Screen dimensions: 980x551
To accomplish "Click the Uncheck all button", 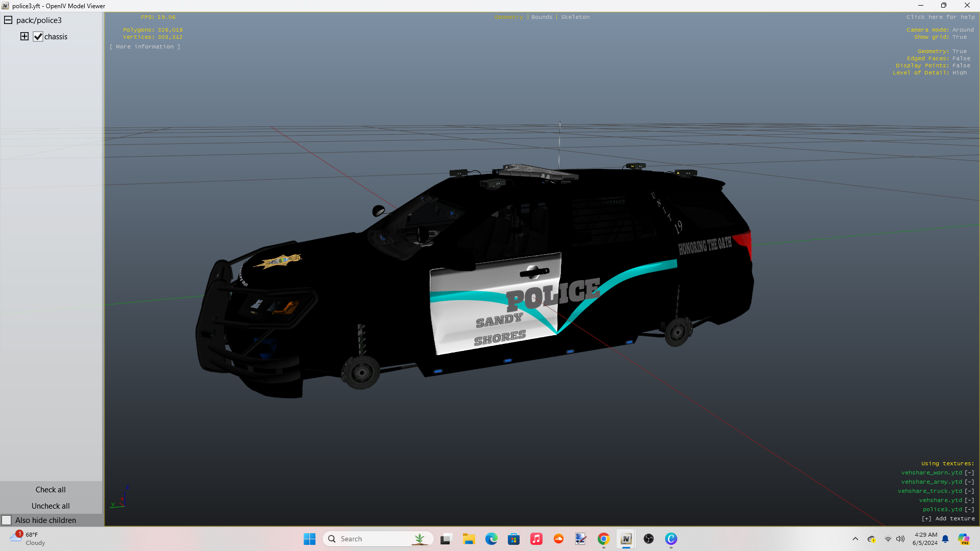I will click(x=51, y=506).
